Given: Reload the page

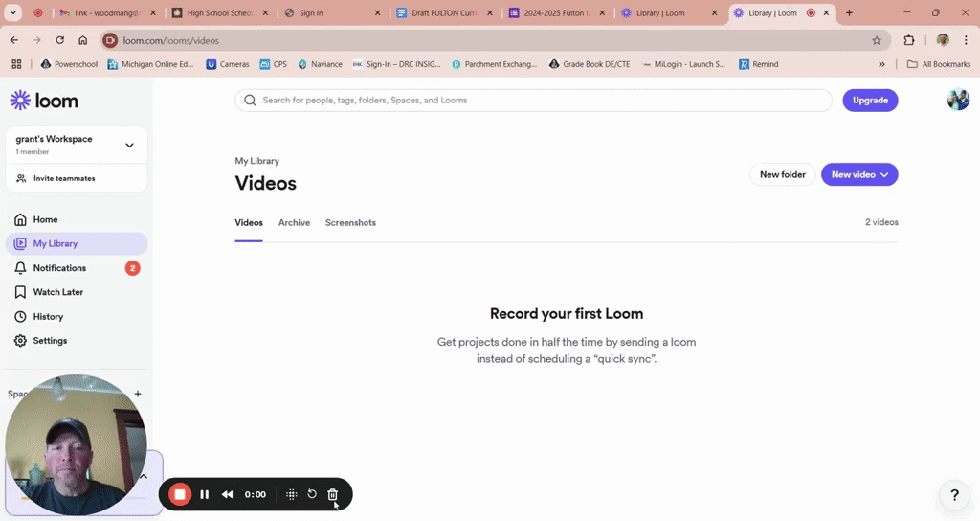Looking at the screenshot, I should coord(60,40).
